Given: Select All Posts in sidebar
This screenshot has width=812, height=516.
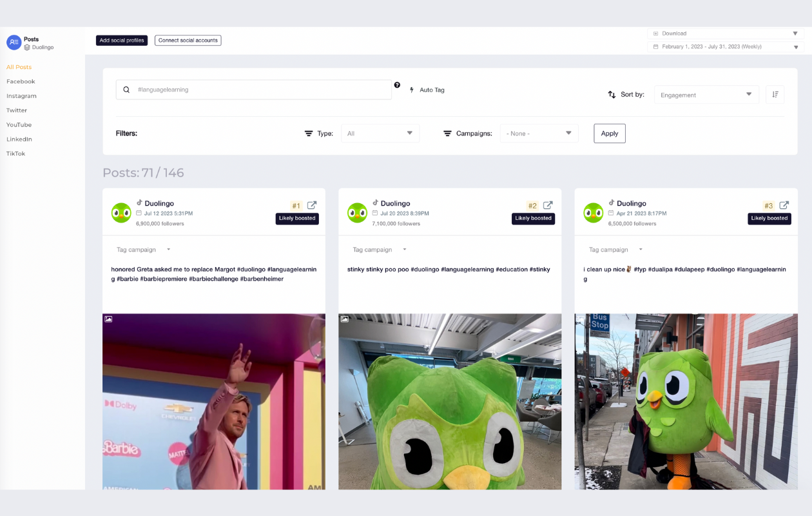Looking at the screenshot, I should pos(19,67).
